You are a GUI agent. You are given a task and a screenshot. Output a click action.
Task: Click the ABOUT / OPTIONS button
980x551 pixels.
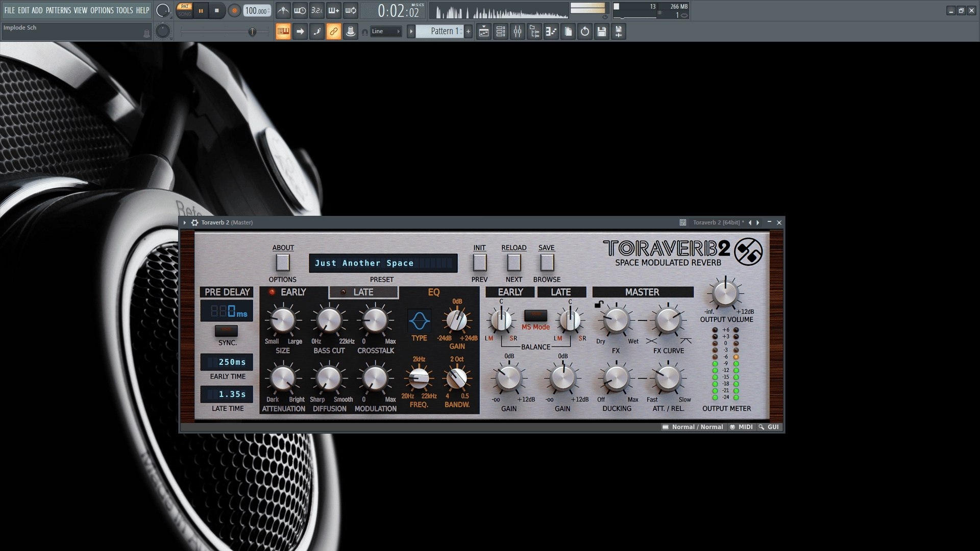[283, 263]
